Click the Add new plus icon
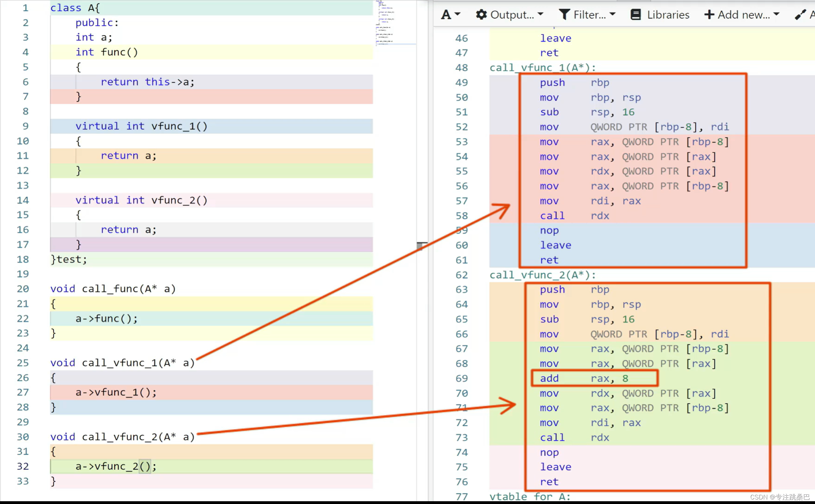The height and width of the screenshot is (504, 815). 709,15
